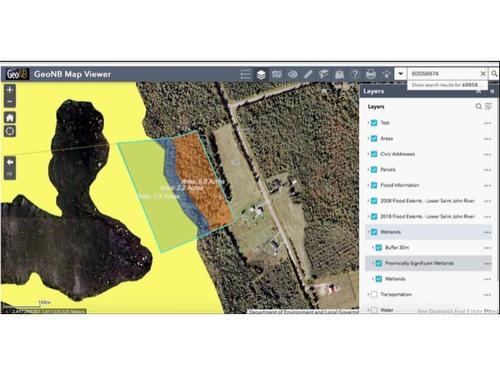Screen dimensions: 500x375
Task: Click the share network toolbar icon
Action: (x=386, y=74)
